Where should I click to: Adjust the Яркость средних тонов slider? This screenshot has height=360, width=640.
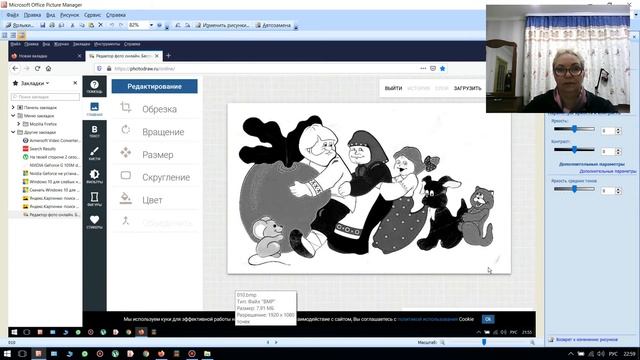click(x=574, y=189)
